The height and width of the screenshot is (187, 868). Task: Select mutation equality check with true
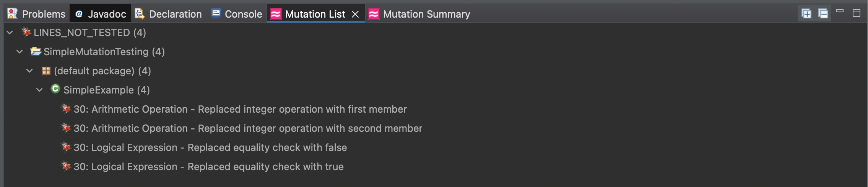click(208, 167)
